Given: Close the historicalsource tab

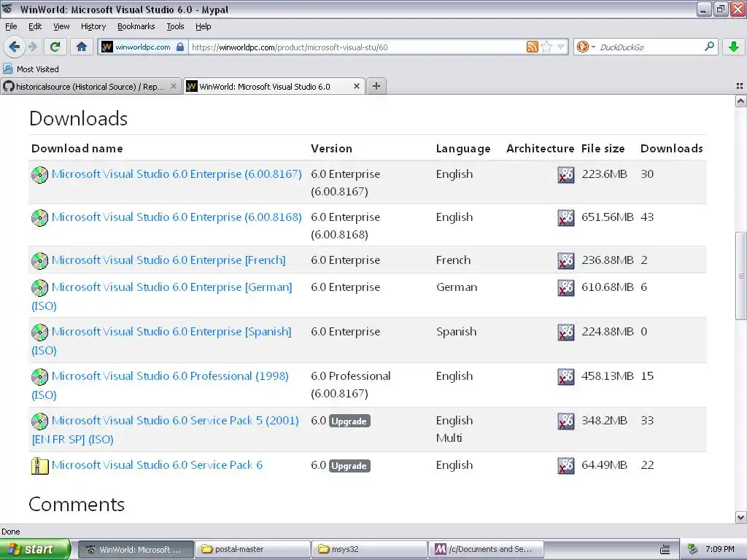Looking at the screenshot, I should [x=174, y=86].
